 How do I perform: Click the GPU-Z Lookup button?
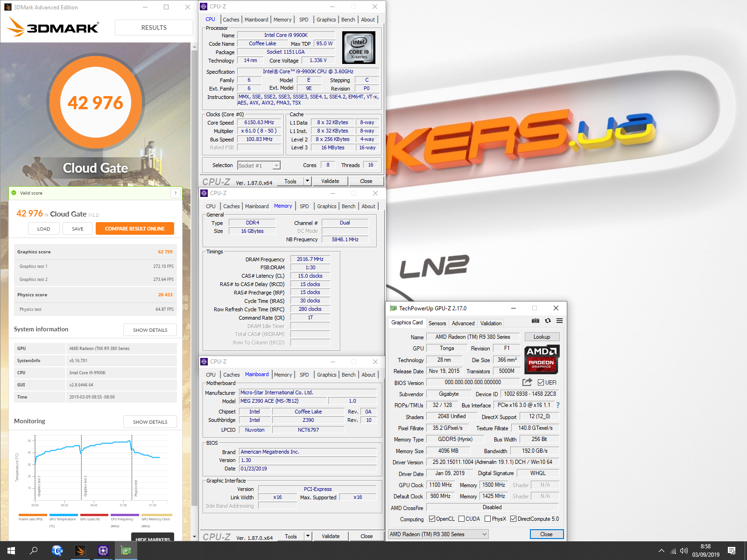[x=542, y=337]
